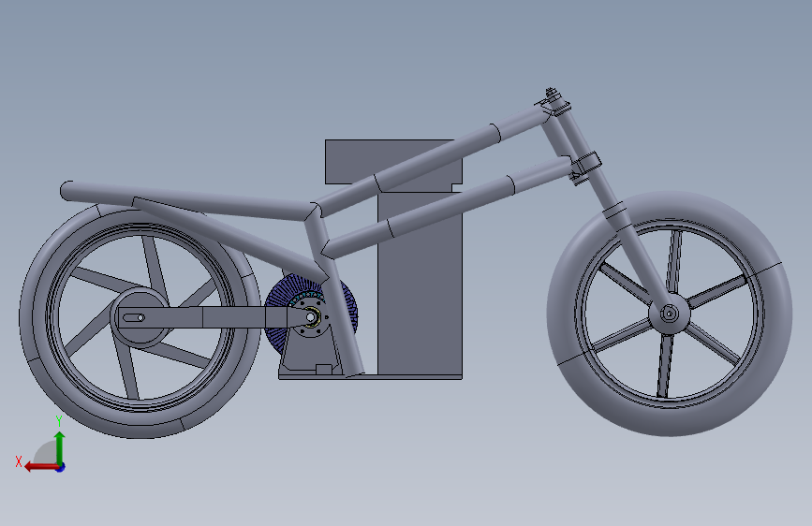Click the red X axis arrow
812x526 pixels.
point(41,467)
